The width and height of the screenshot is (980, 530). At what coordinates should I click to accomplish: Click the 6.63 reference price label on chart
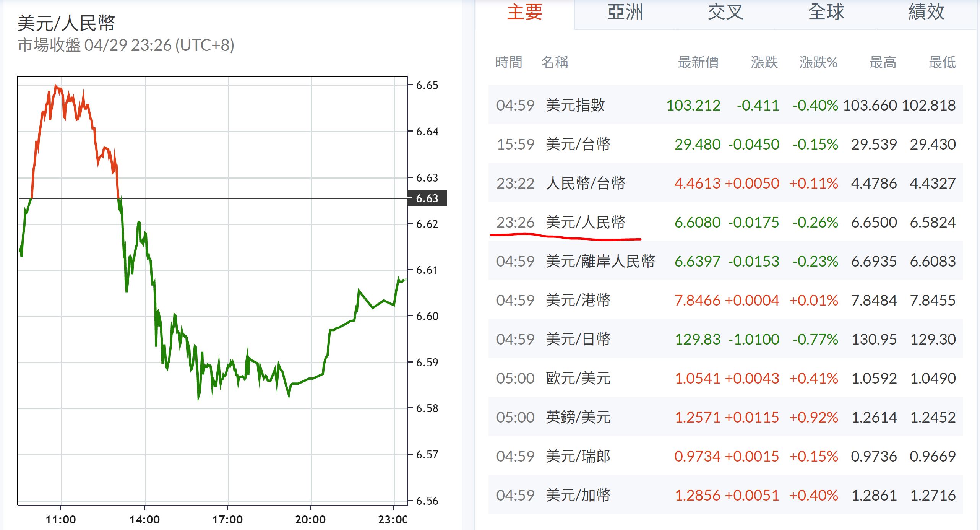pos(427,198)
